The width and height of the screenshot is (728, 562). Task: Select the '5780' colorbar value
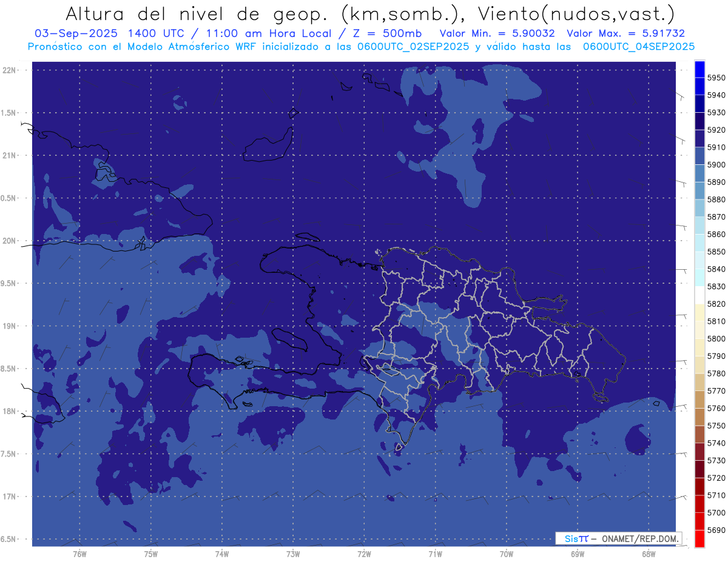716,373
